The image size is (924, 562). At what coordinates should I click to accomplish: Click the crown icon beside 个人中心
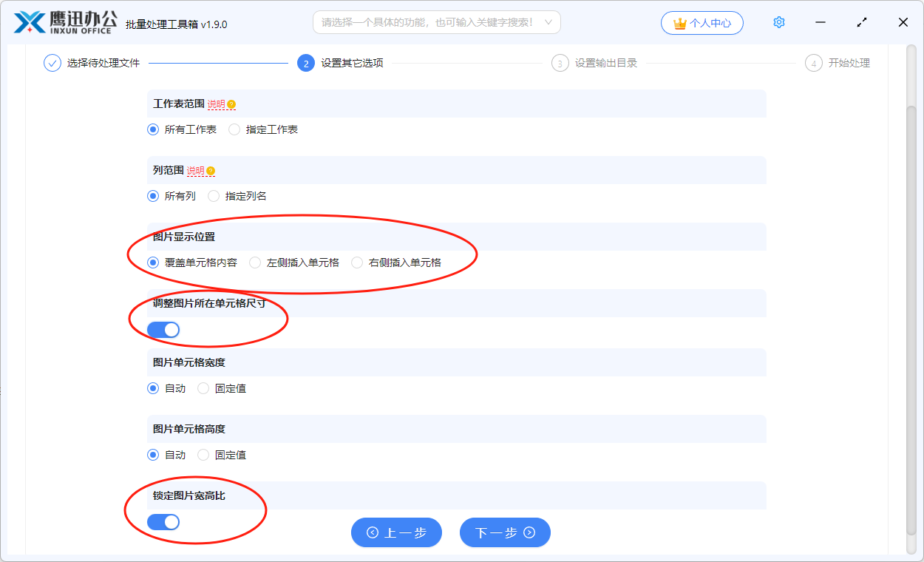coord(679,22)
